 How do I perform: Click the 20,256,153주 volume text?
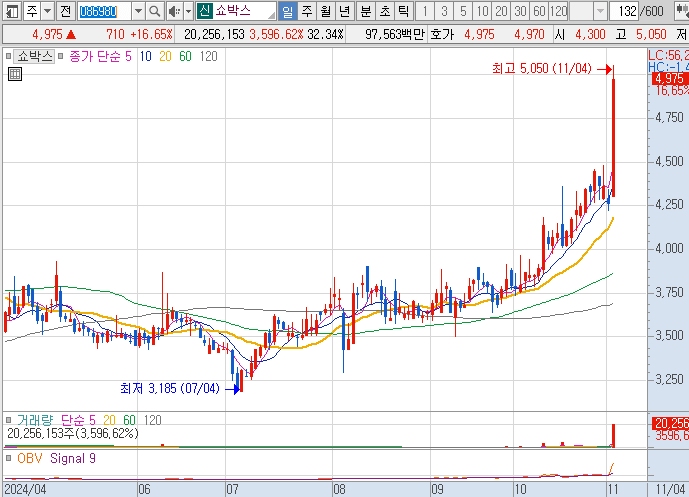[73, 434]
